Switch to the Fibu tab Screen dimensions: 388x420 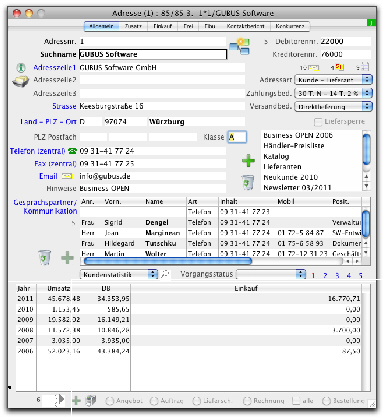point(210,26)
